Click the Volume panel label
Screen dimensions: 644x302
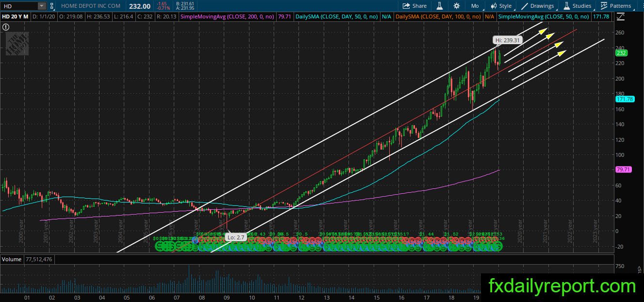pos(12,259)
